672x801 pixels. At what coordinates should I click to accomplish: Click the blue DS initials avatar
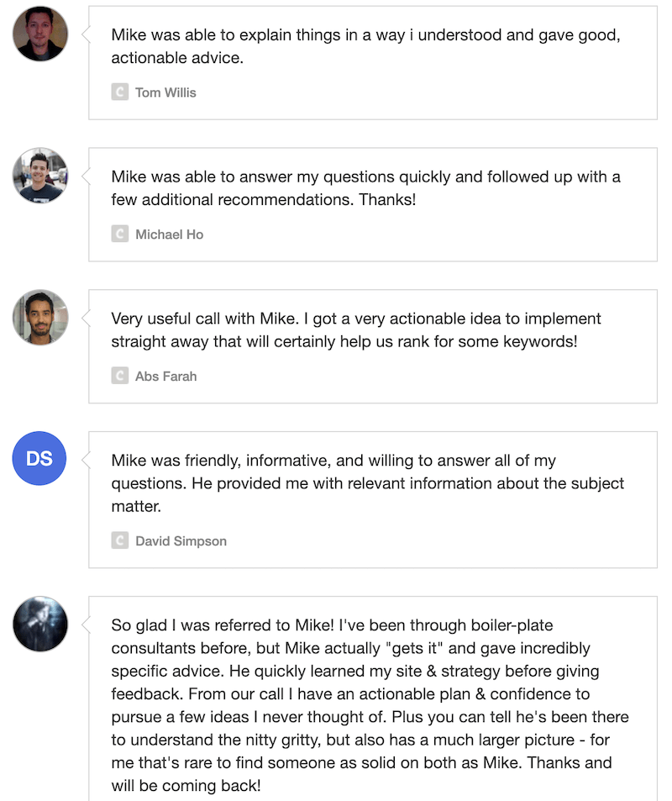click(40, 458)
